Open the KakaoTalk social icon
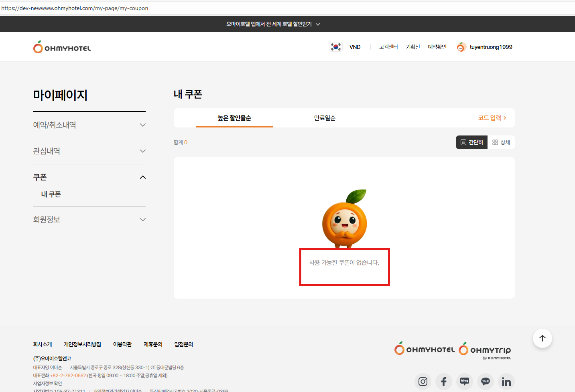The width and height of the screenshot is (575, 392). [x=486, y=382]
